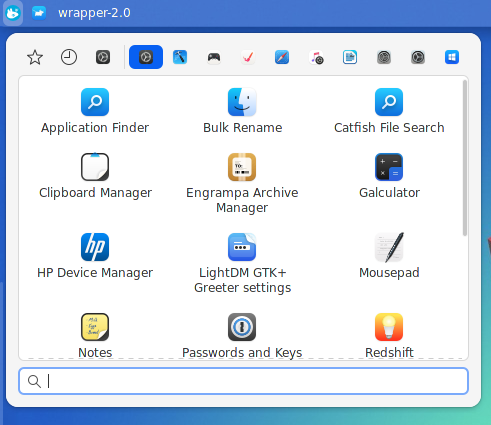491x425 pixels.
Task: Open HP Device Manager
Action: click(95, 256)
